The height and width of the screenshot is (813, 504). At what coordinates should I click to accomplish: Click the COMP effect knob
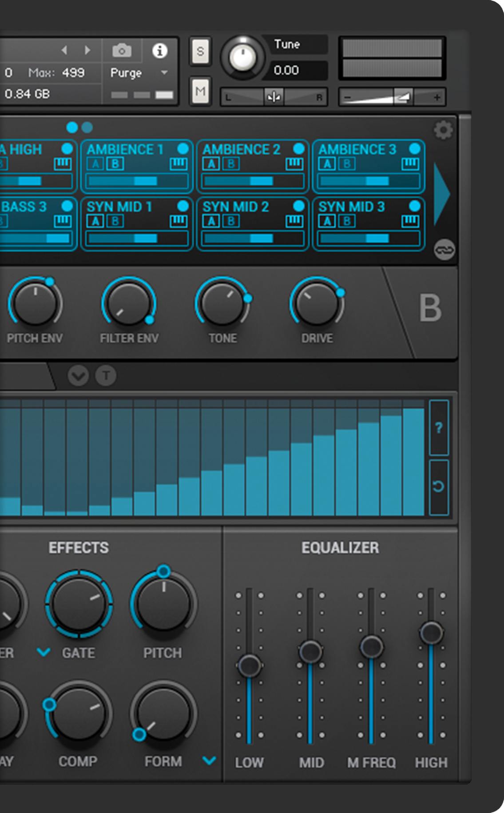point(79,714)
